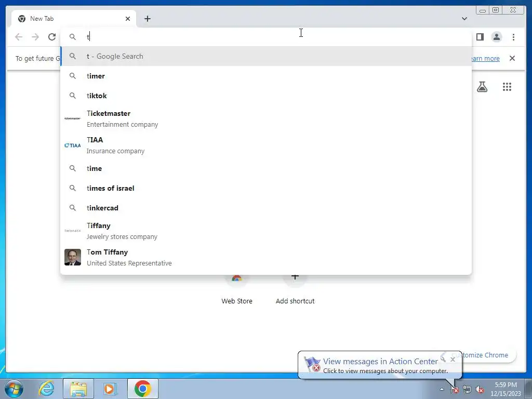Select the TIAA insurance company suggestion
The height and width of the screenshot is (399, 532).
(x=266, y=145)
